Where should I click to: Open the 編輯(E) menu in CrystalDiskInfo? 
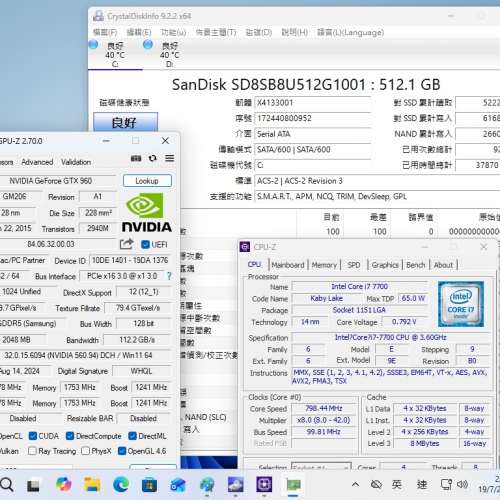139,32
